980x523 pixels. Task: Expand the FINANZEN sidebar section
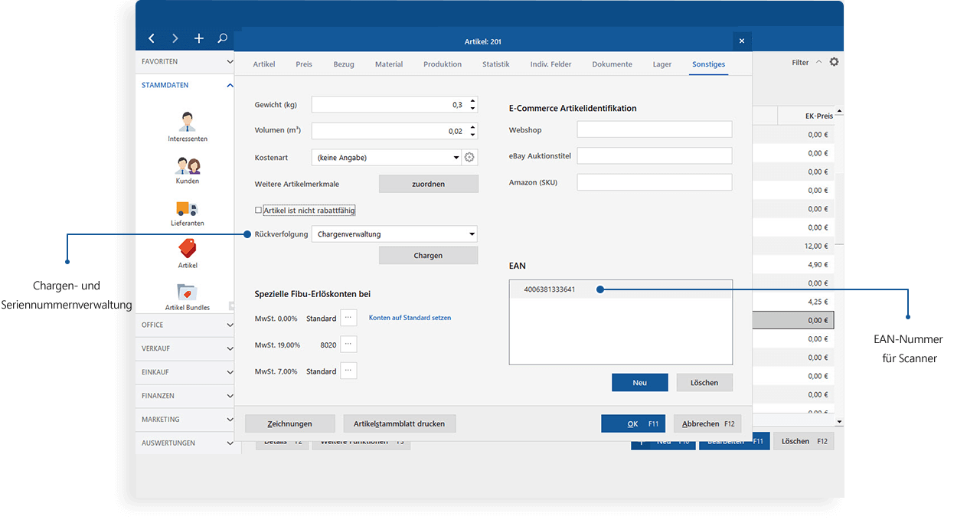coord(230,396)
